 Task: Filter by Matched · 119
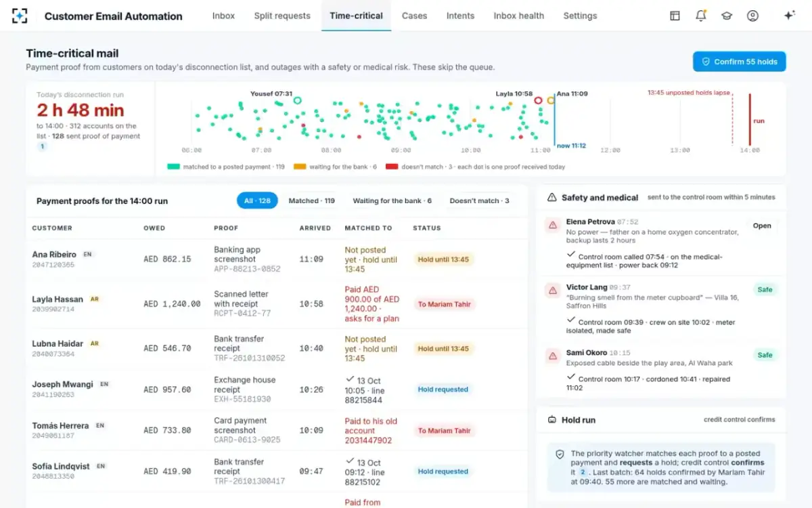[x=311, y=200]
